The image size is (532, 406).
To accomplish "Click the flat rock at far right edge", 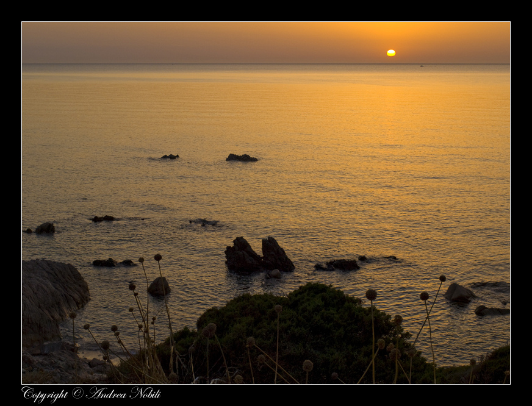I will [492, 310].
